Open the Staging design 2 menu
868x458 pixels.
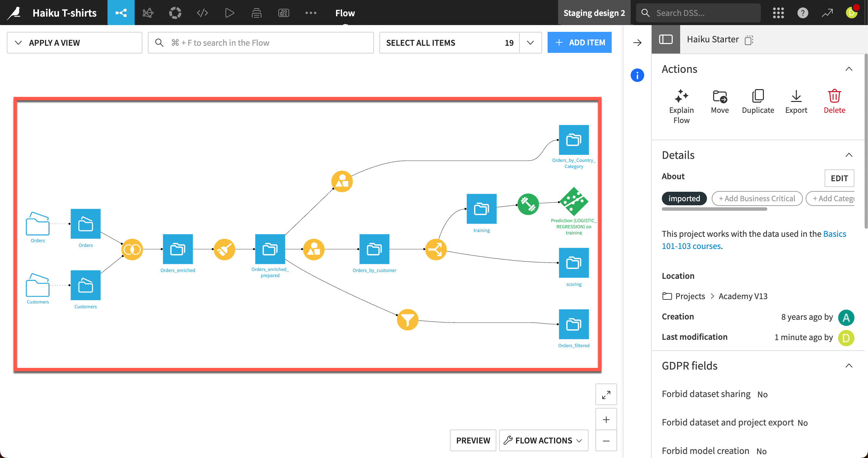point(594,13)
